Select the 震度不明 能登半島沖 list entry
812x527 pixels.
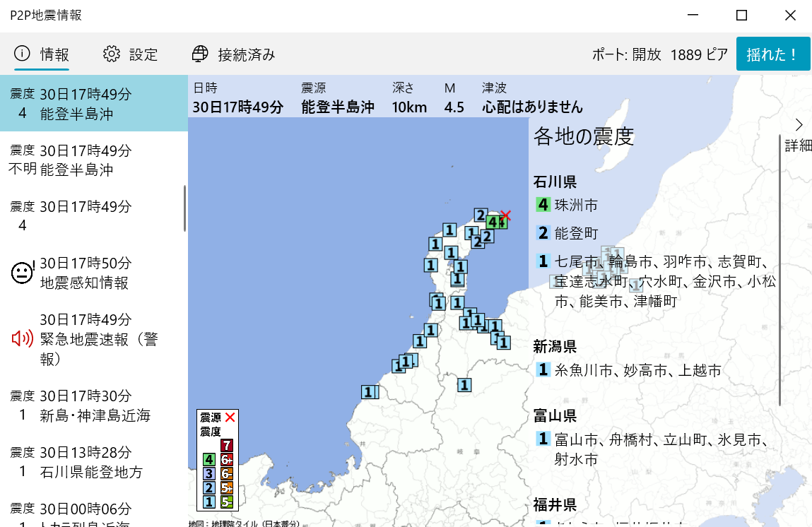click(93, 160)
